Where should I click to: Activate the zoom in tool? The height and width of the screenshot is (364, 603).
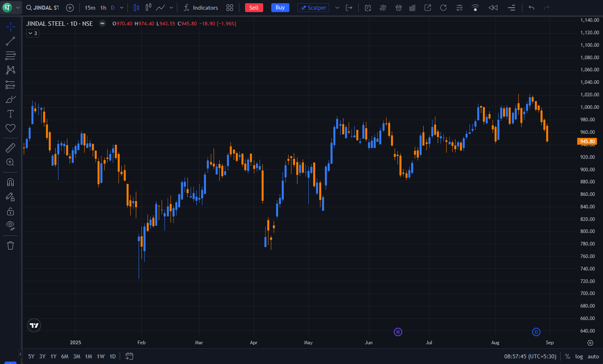tap(10, 162)
